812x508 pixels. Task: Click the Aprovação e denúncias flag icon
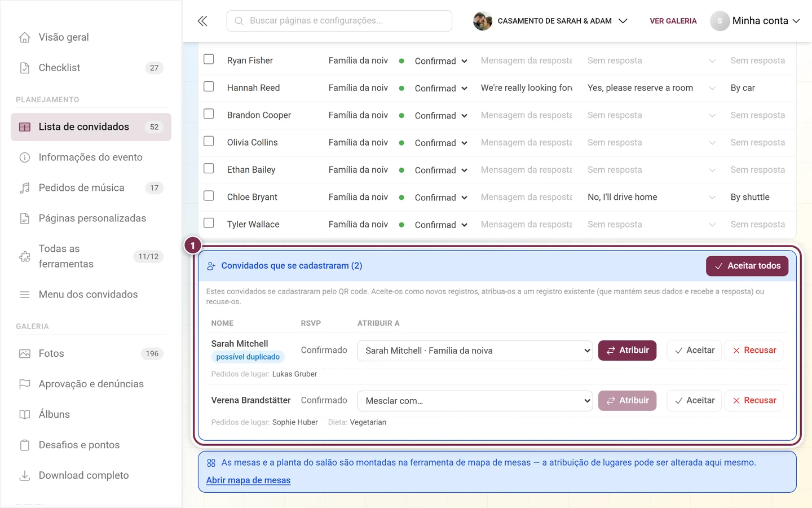(25, 384)
